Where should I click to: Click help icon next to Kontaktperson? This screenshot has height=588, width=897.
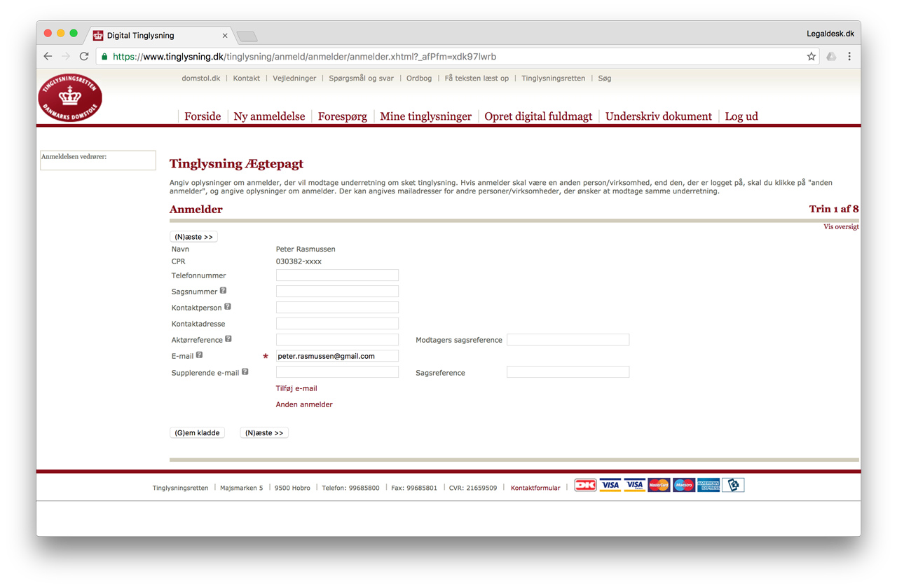click(x=228, y=306)
